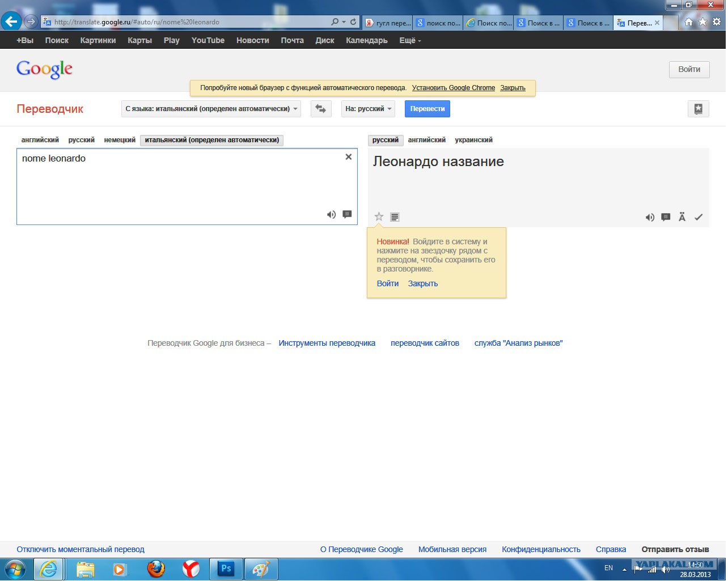This screenshot has width=728, height=581.
Task: Open the 'Инструменты переводчика' link
Action: point(327,343)
